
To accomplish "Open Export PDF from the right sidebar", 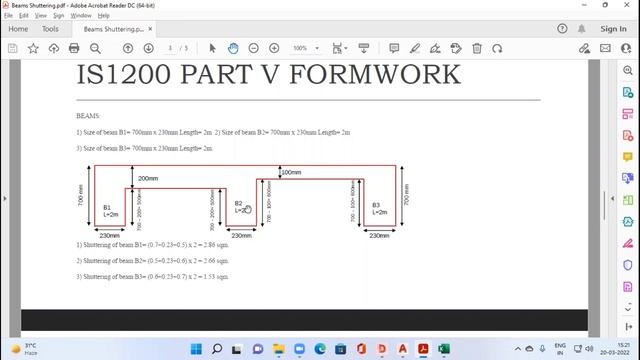I will pyautogui.click(x=628, y=92).
